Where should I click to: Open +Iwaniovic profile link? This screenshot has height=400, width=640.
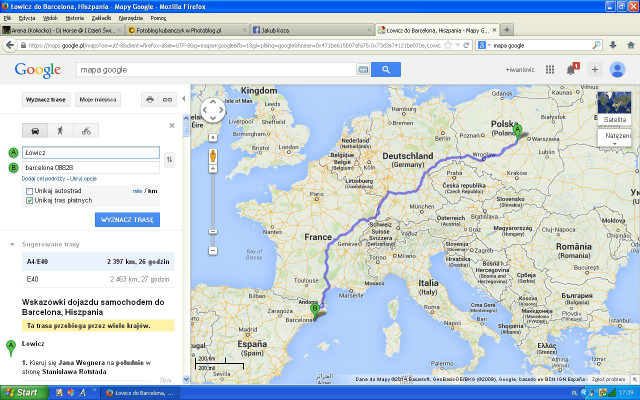click(520, 70)
